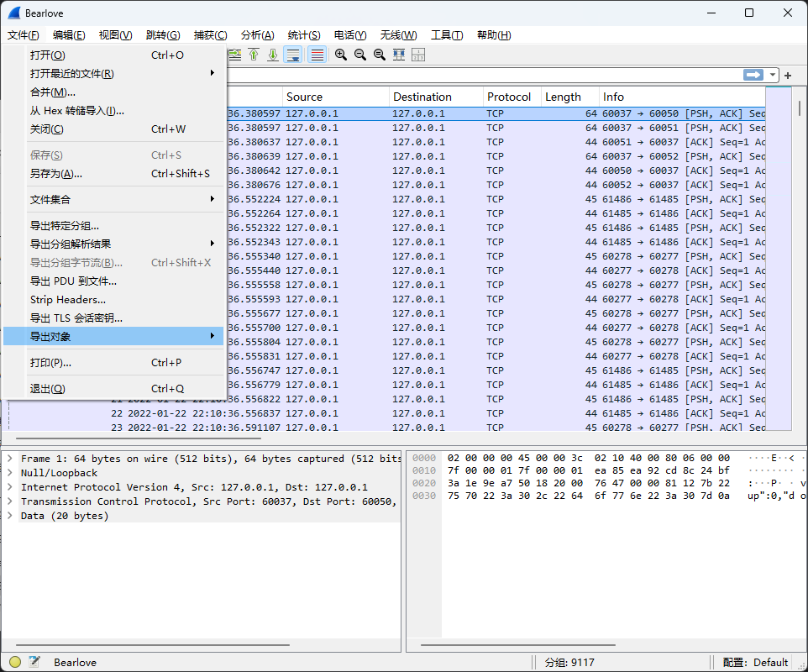Open expert information yellow circle icon
The image size is (808, 672).
point(15,662)
